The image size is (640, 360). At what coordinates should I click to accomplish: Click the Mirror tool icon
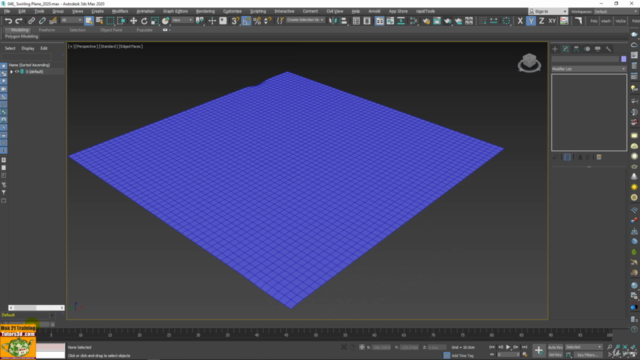[333, 21]
